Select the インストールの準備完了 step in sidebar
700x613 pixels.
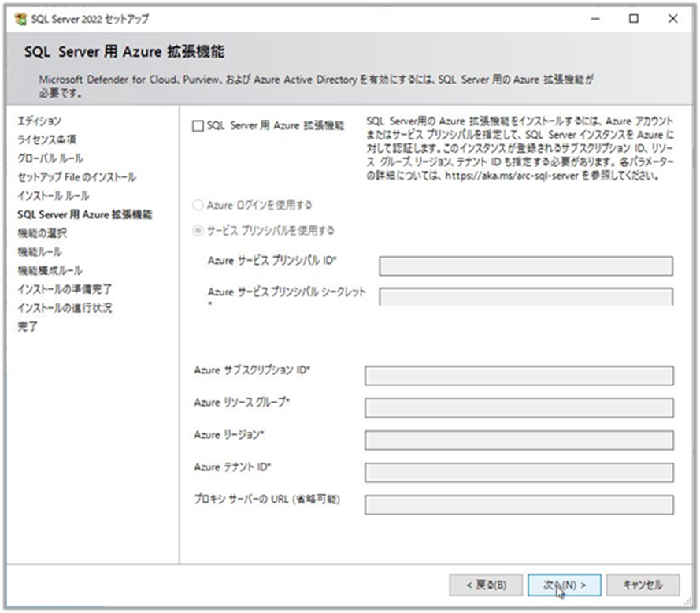point(65,289)
